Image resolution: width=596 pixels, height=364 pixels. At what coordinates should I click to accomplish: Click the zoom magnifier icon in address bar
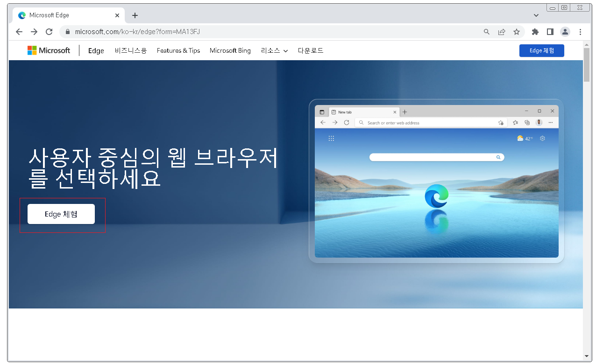pos(487,32)
